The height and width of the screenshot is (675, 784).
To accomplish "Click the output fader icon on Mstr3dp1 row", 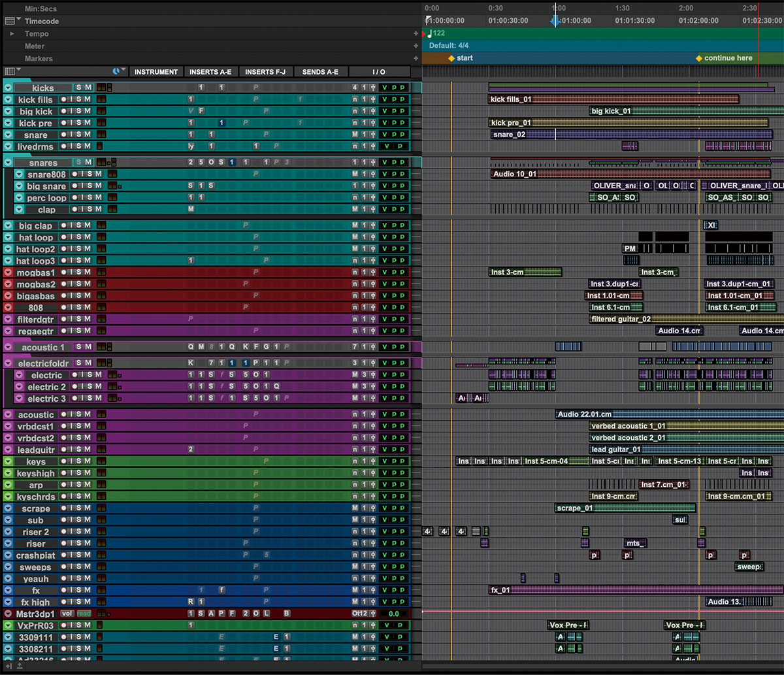I will pyautogui.click(x=373, y=614).
